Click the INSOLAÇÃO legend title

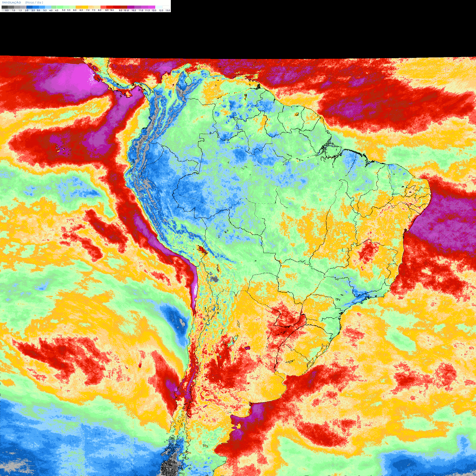[12, 3]
